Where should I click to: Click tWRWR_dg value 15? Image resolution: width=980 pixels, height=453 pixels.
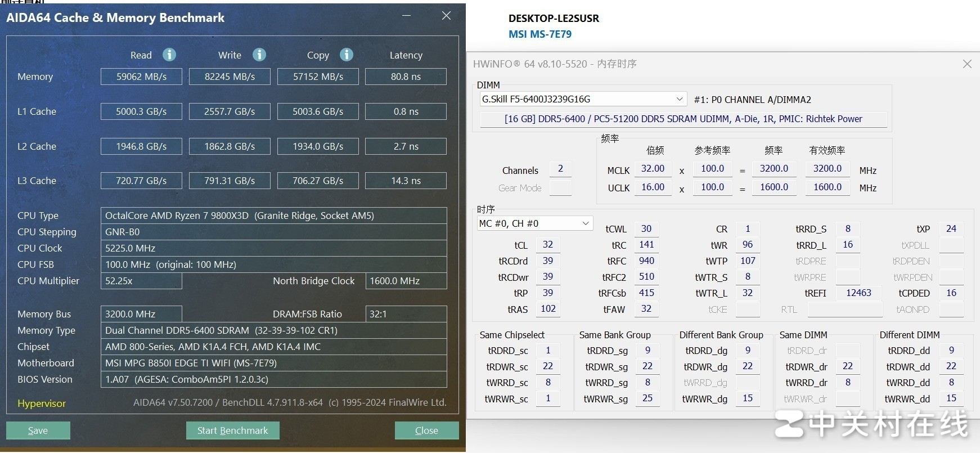tap(748, 398)
